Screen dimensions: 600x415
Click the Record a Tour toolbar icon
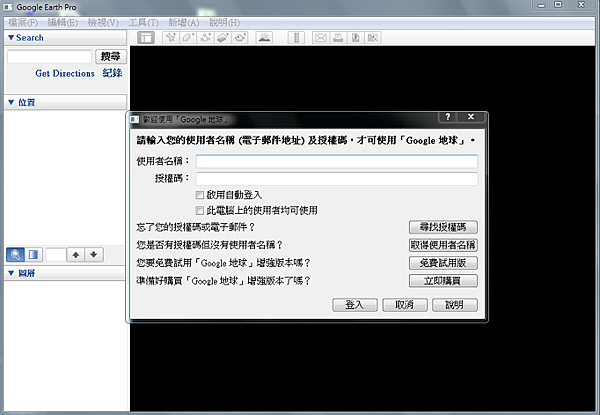240,38
